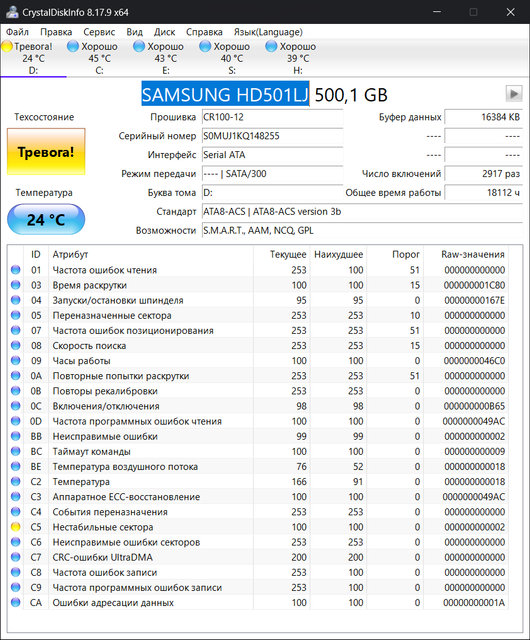
Task: Click raw value 00000000001A
Action: click(474, 602)
